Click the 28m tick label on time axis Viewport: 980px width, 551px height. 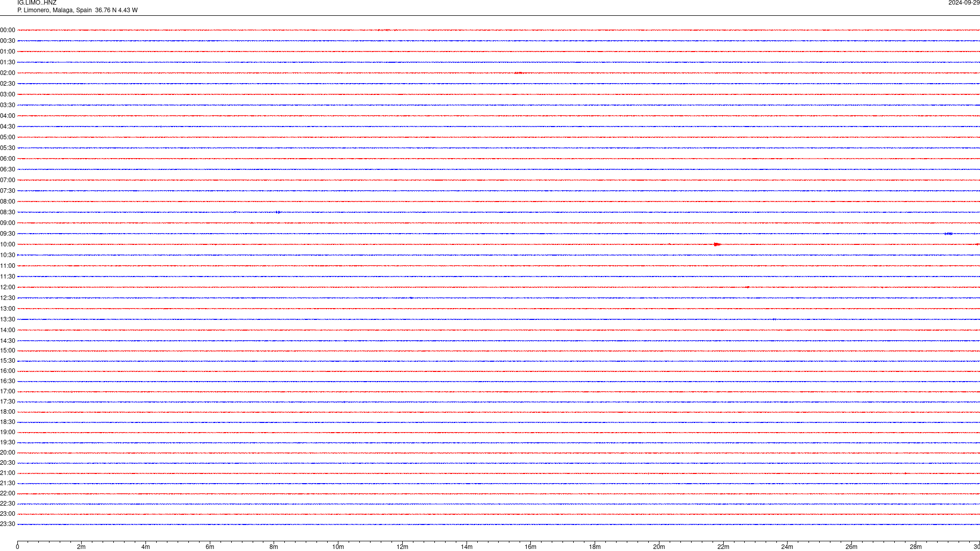[x=916, y=547]
